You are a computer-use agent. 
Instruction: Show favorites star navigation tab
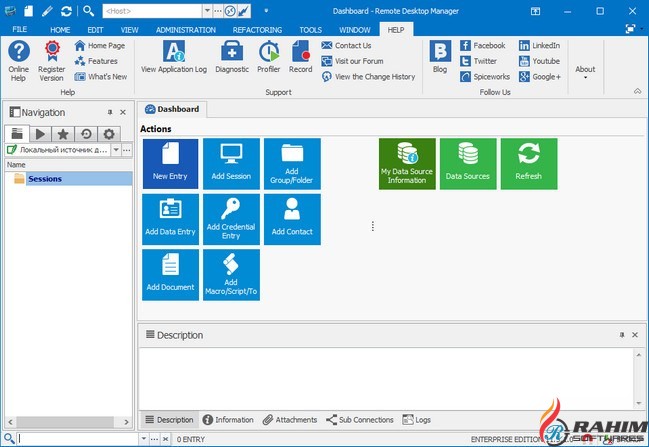(63, 134)
